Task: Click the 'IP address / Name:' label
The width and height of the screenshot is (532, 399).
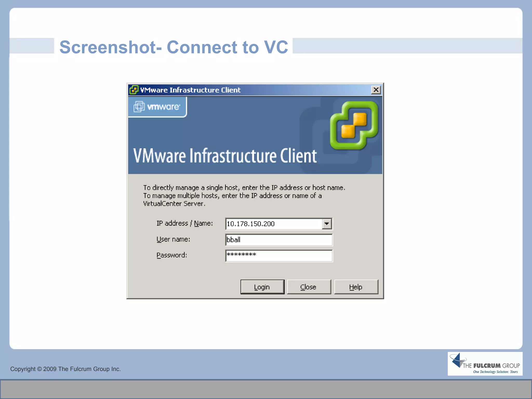Action: pyautogui.click(x=185, y=223)
